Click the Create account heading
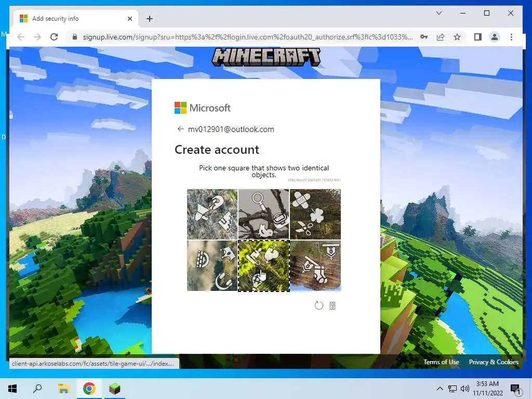This screenshot has height=399, width=532. [x=217, y=150]
